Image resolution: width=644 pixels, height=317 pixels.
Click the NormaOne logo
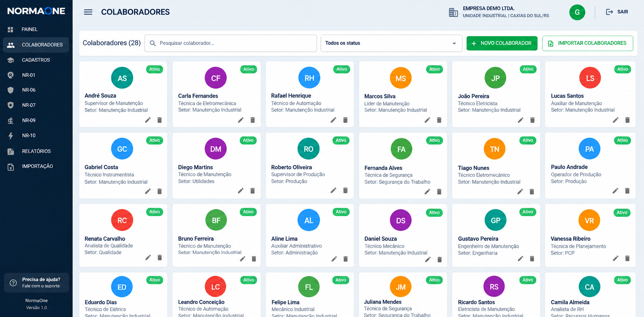click(36, 11)
